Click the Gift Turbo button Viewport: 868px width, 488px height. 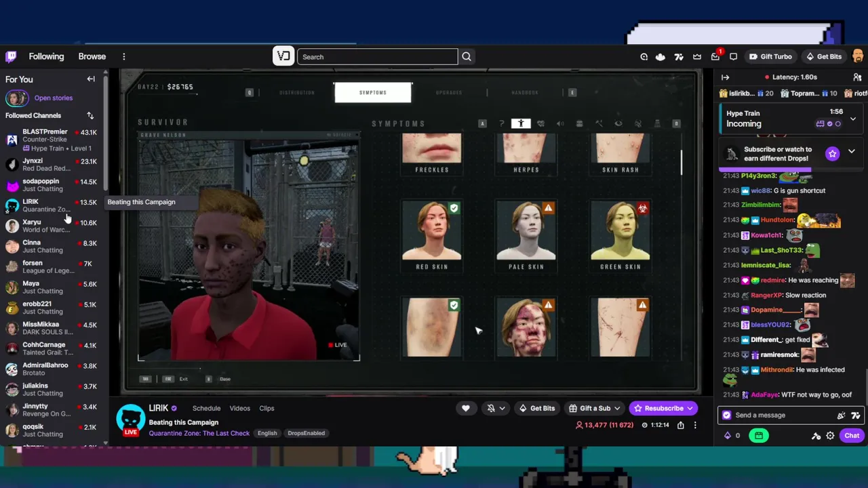(x=770, y=57)
